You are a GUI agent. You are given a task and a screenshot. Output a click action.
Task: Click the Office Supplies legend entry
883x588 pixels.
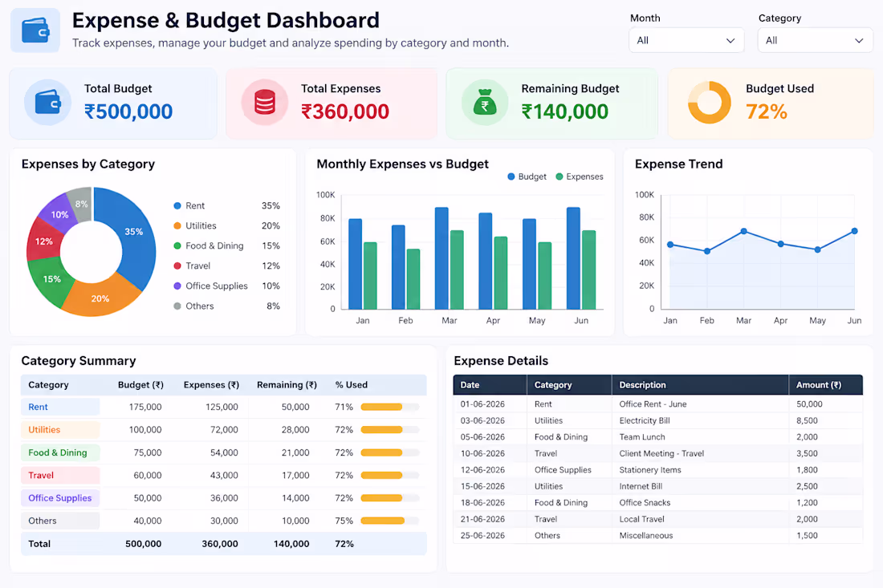(x=227, y=286)
